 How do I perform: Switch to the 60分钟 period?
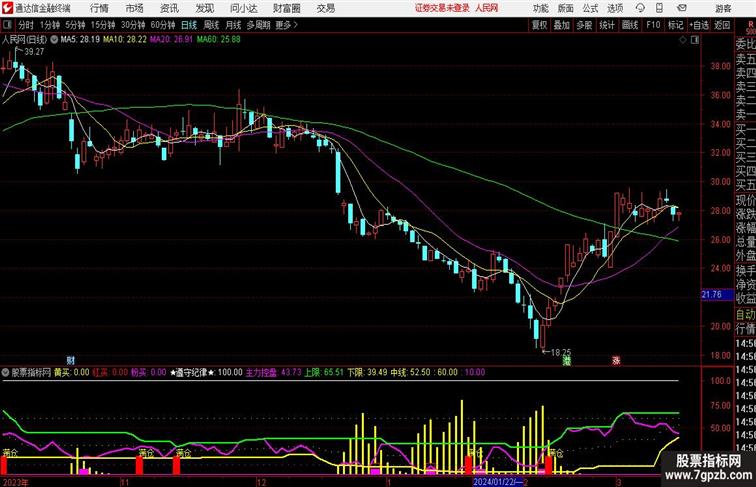162,25
